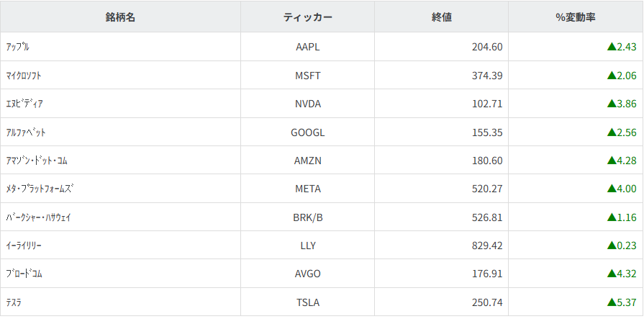Select the MSFT ticker symbol

[307, 75]
